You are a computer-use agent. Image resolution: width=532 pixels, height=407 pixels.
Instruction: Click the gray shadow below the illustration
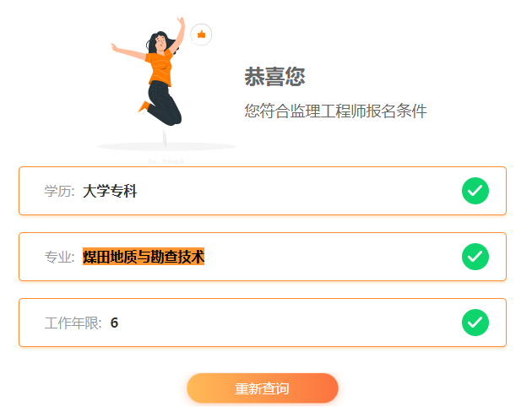166,147
